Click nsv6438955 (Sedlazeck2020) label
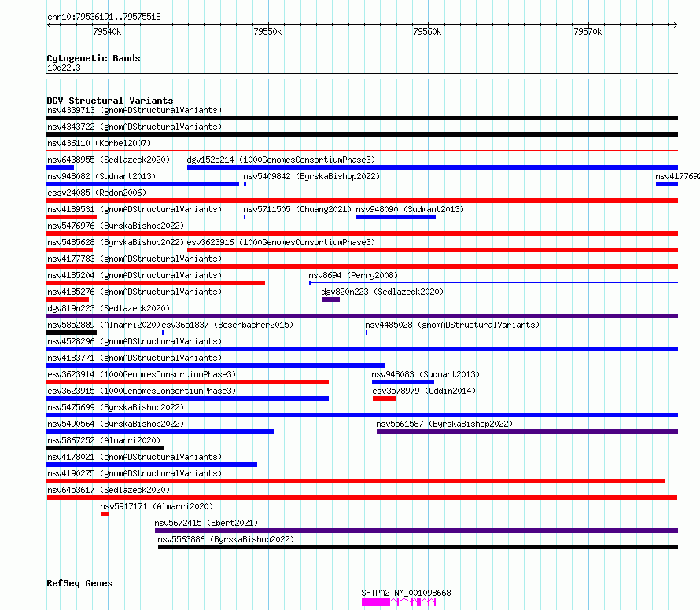700x610 pixels. 109,160
